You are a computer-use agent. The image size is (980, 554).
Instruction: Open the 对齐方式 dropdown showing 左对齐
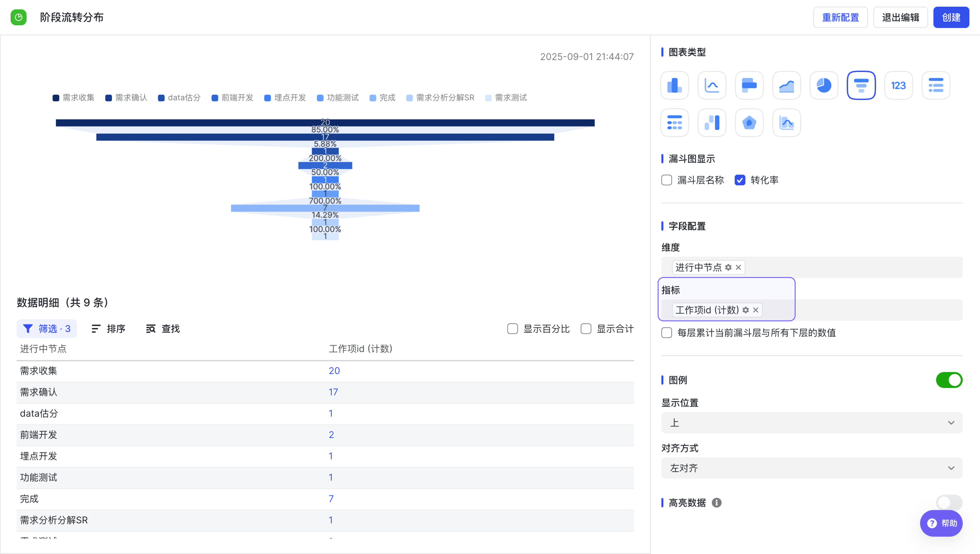pos(812,468)
